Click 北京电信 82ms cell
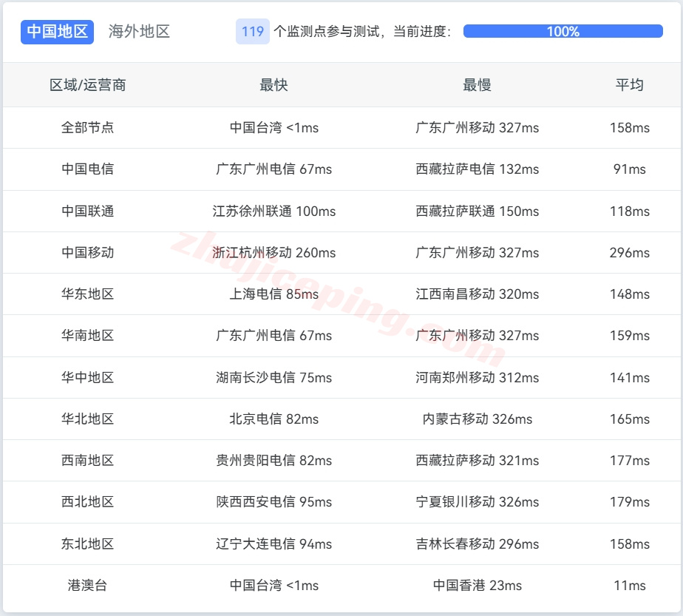Screen dimensions: 683x616 [274, 419]
